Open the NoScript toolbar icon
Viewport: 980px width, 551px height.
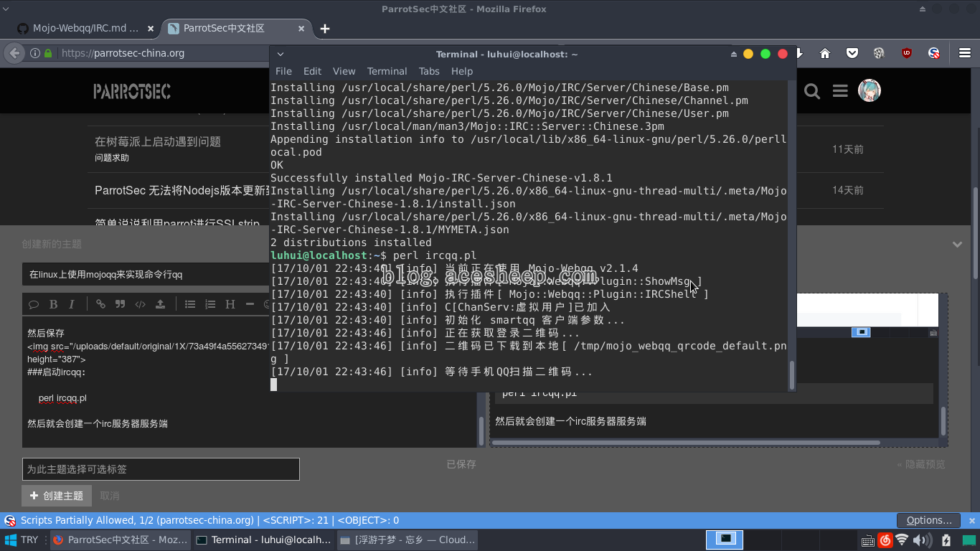click(934, 53)
